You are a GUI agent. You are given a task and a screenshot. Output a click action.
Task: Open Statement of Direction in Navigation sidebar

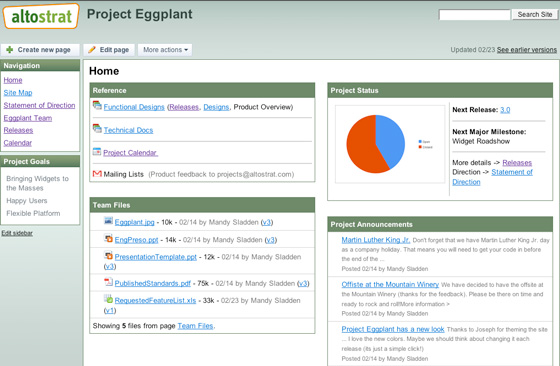pyautogui.click(x=39, y=105)
